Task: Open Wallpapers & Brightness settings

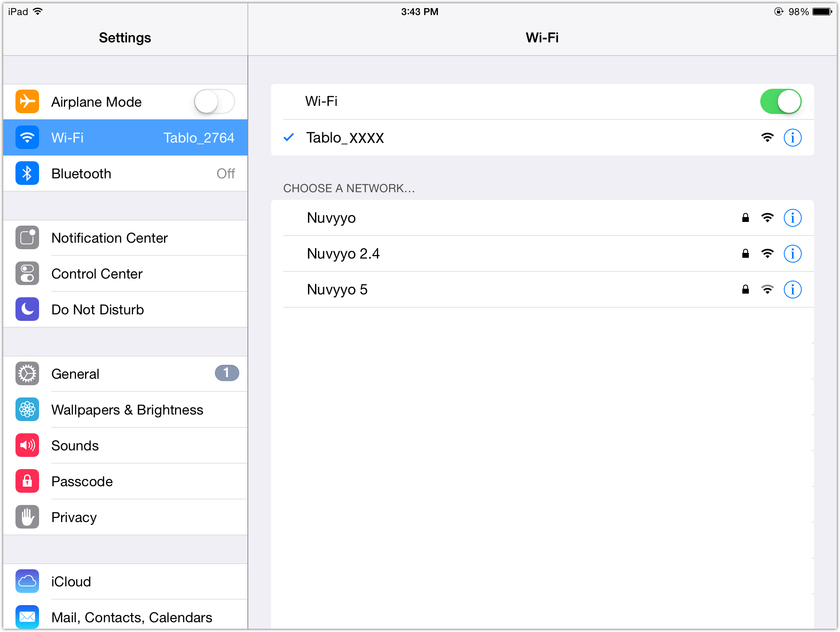Action: [125, 410]
